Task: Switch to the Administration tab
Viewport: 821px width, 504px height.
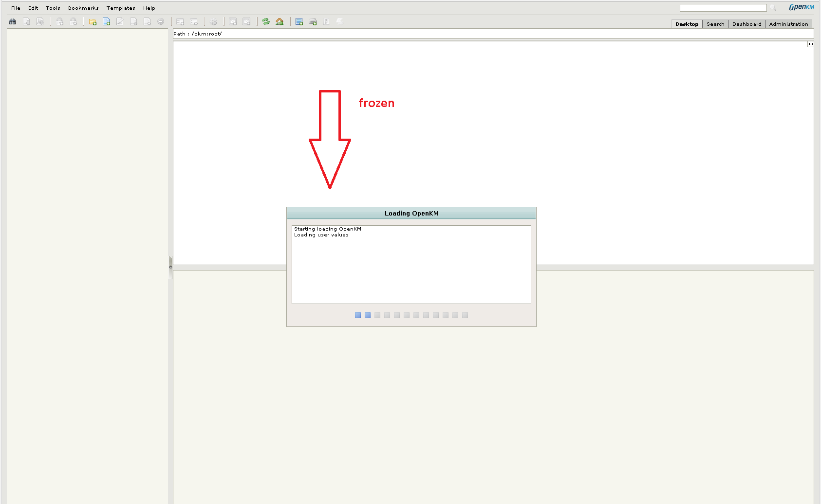Action: (x=788, y=24)
